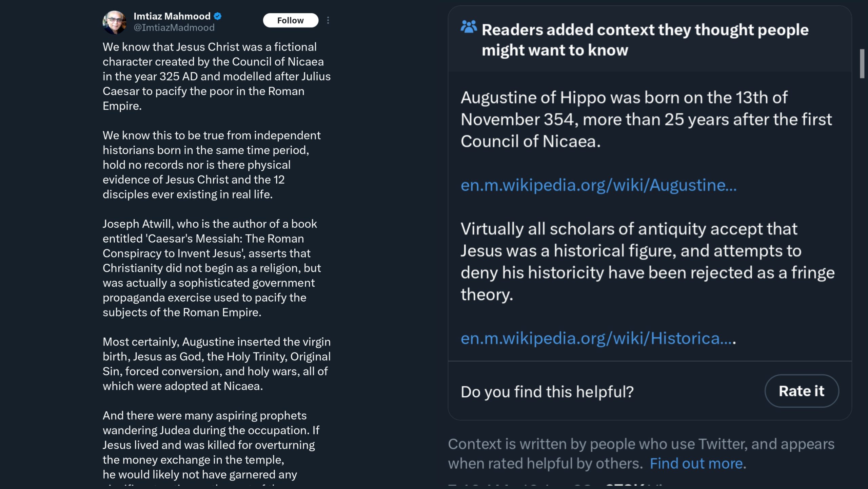Viewport: 868px width, 489px height.
Task: Click the readers added context heading
Action: pyautogui.click(x=645, y=40)
